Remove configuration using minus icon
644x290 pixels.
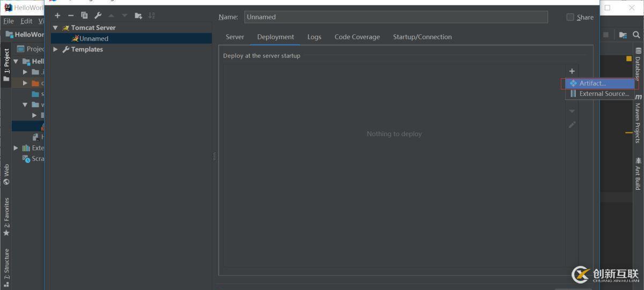coord(71,16)
